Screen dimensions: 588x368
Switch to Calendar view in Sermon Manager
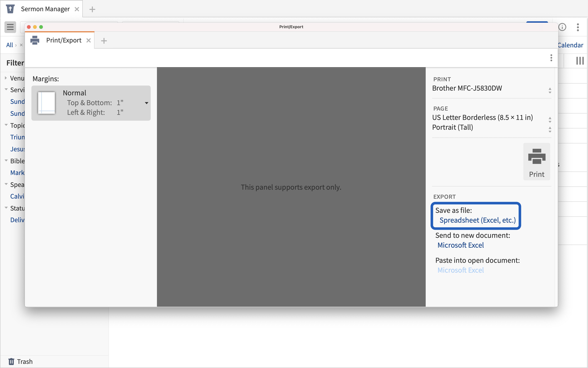coord(570,45)
